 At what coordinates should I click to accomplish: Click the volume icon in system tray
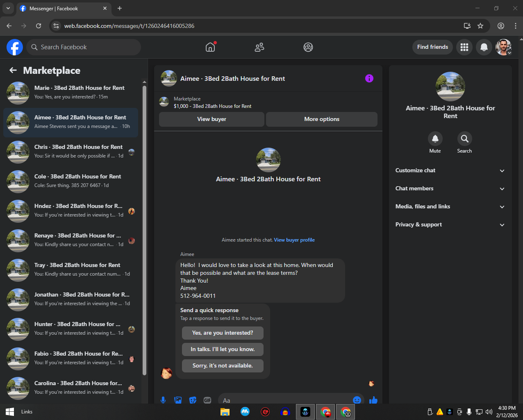[x=489, y=412]
